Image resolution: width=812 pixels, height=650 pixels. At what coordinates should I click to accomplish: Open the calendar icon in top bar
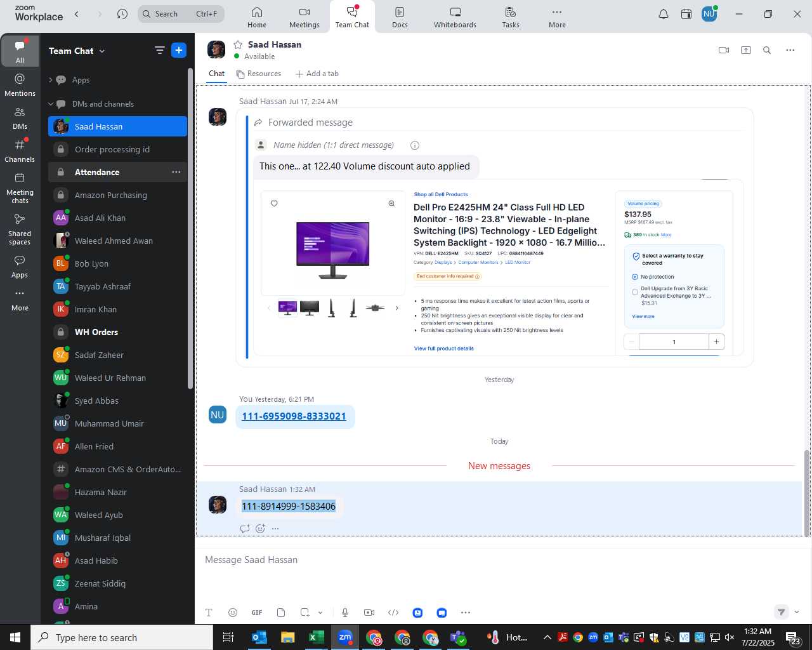click(x=686, y=14)
